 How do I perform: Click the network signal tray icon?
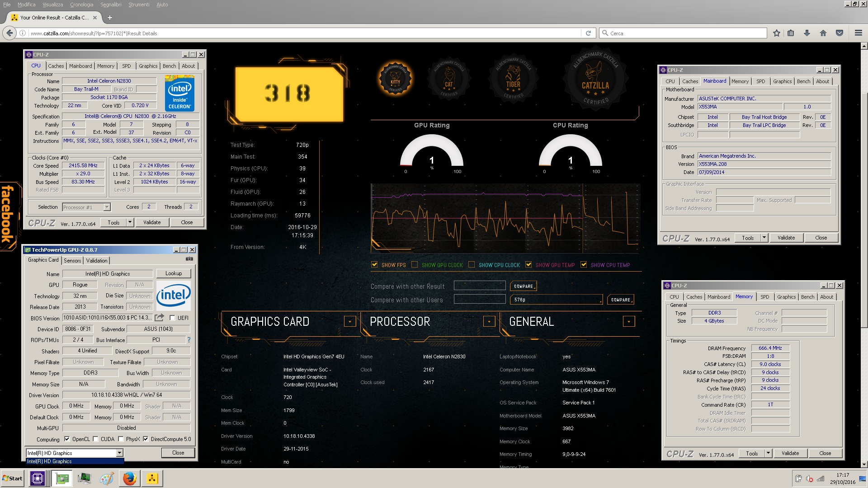point(821,479)
